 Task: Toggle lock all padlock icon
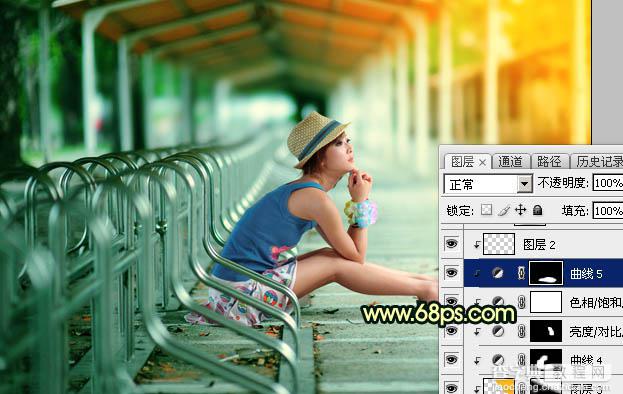click(538, 210)
